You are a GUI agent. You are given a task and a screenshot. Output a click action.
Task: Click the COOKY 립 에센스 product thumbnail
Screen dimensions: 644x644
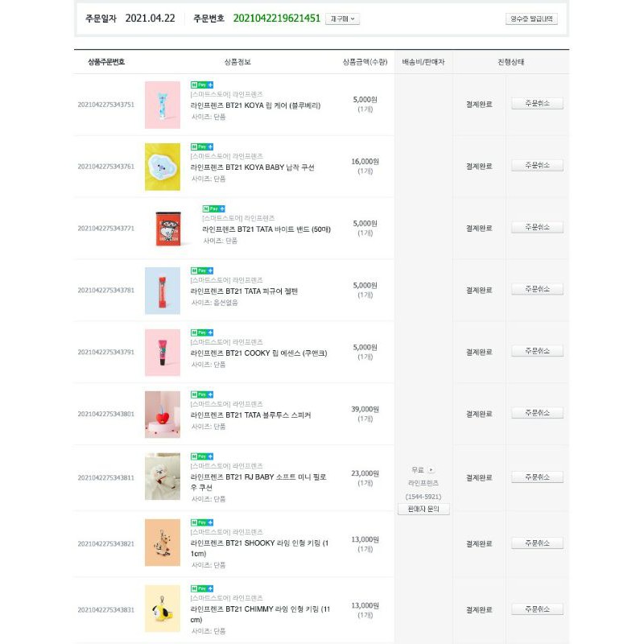click(162, 353)
